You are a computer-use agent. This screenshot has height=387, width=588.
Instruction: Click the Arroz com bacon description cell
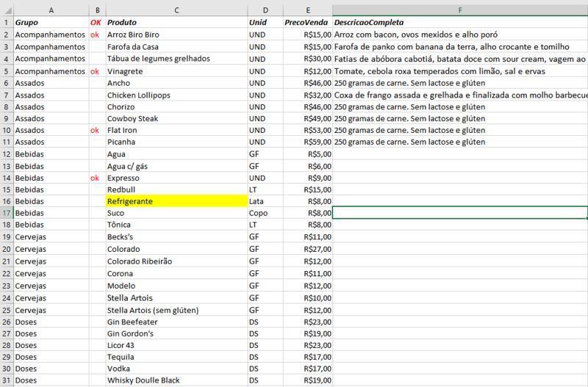(x=460, y=35)
